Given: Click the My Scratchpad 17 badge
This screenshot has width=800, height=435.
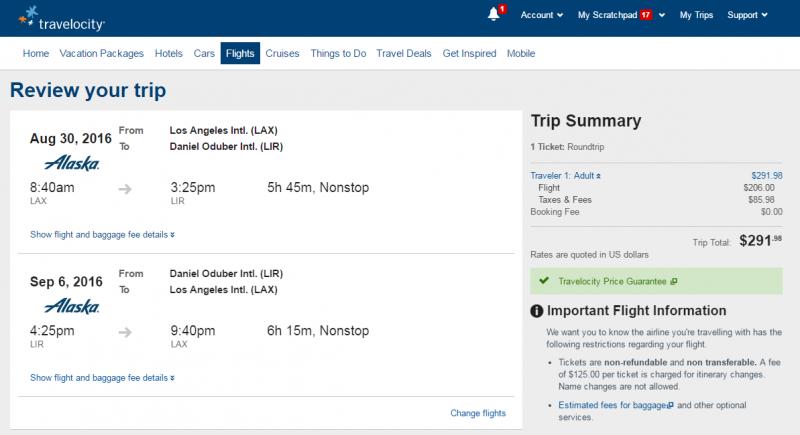Looking at the screenshot, I should click(x=646, y=15).
